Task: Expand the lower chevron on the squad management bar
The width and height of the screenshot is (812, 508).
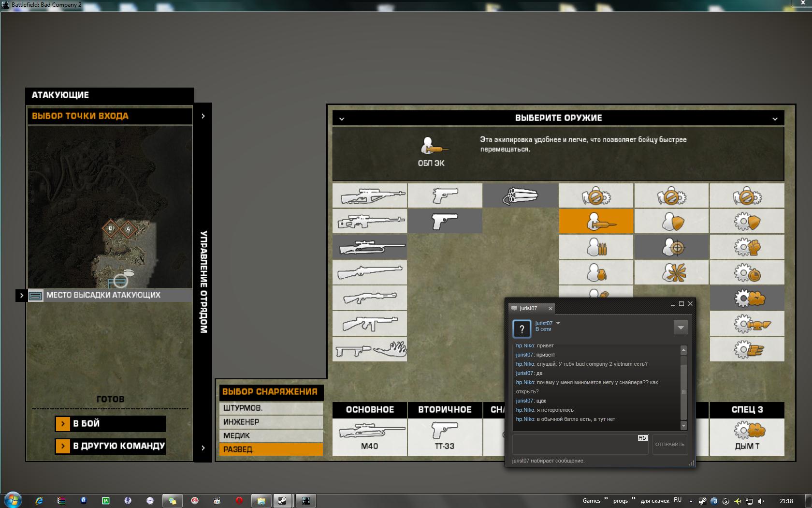Action: click(203, 448)
